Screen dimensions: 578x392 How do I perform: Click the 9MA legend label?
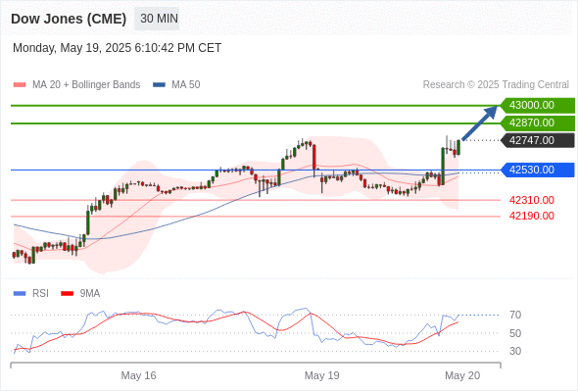tap(90, 294)
